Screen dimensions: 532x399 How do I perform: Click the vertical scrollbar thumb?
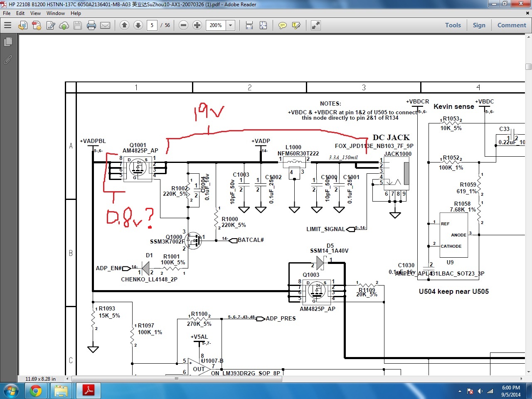click(x=528, y=66)
